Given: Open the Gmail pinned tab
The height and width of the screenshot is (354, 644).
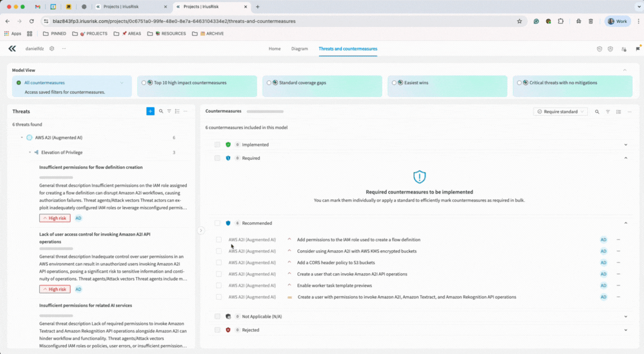Looking at the screenshot, I should click(38, 7).
